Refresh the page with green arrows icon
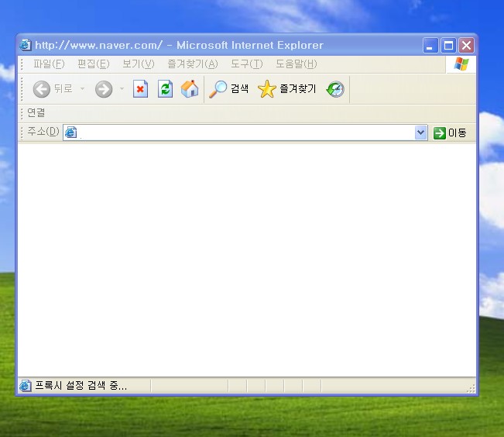 (165, 89)
